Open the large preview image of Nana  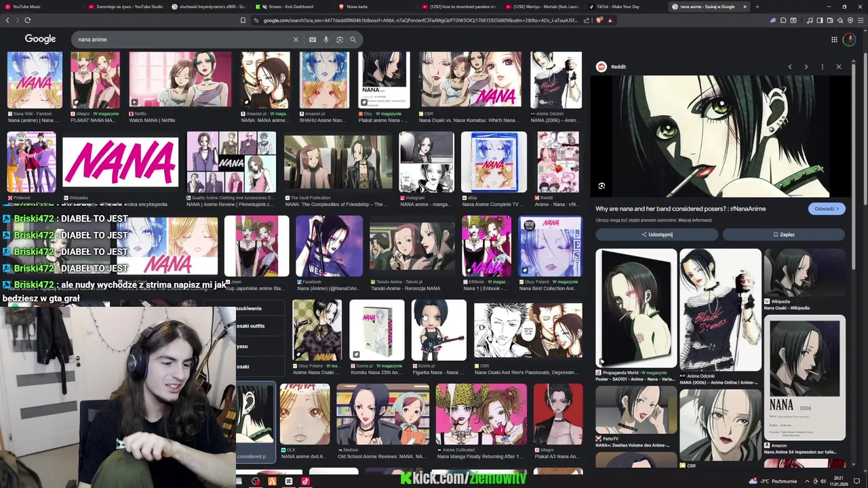pos(720,136)
